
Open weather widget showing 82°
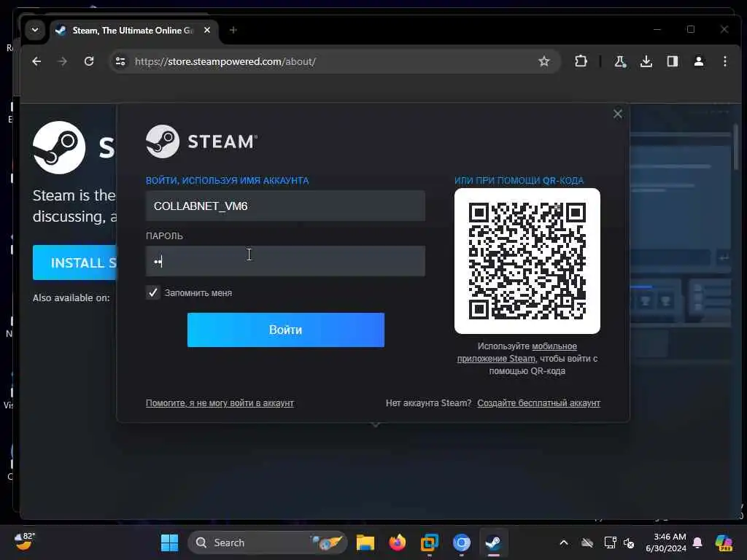tap(24, 542)
